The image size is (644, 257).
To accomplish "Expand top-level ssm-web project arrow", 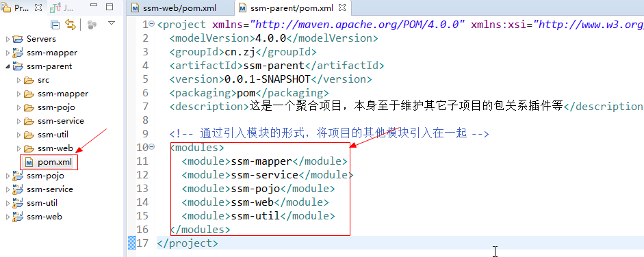I will point(8,217).
